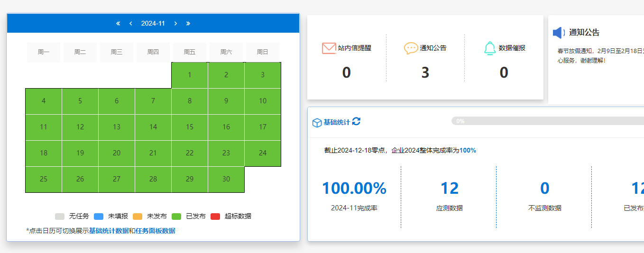Advance to next month in calendar
The height and width of the screenshot is (253, 644).
point(175,23)
